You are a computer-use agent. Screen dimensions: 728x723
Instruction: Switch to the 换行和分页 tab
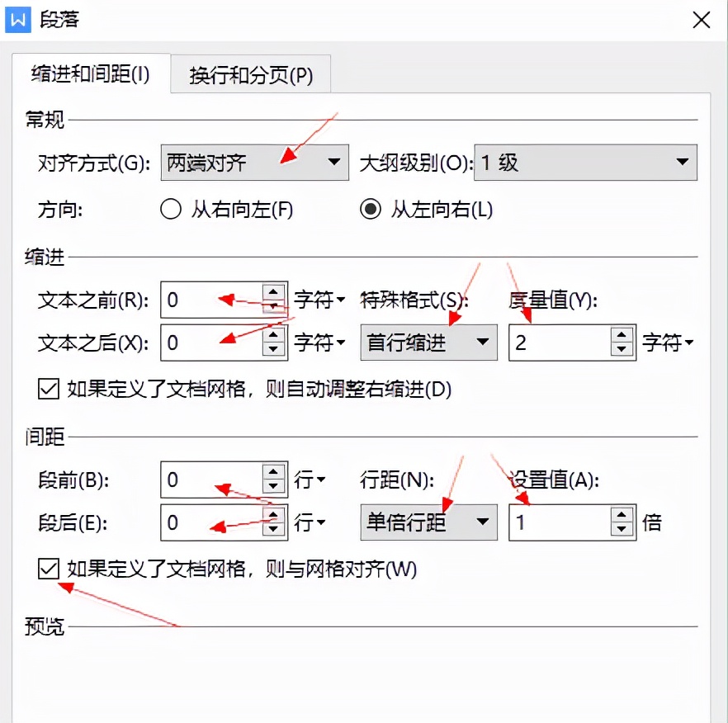click(248, 73)
